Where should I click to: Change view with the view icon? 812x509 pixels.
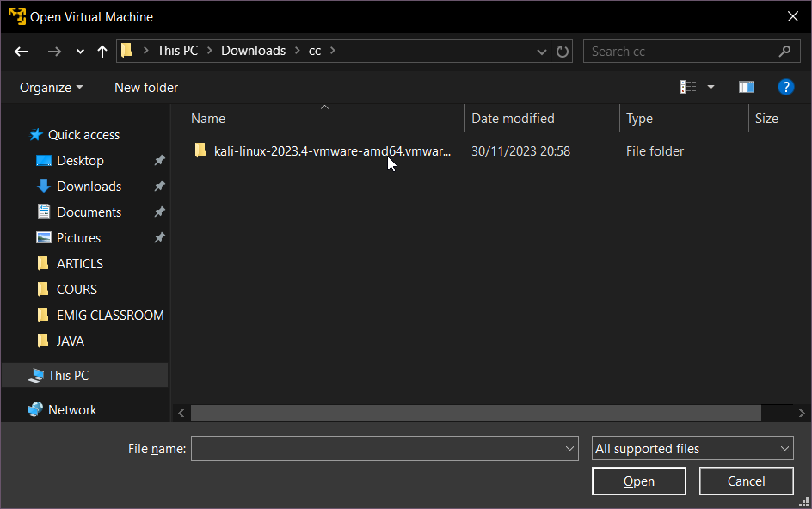click(x=688, y=87)
